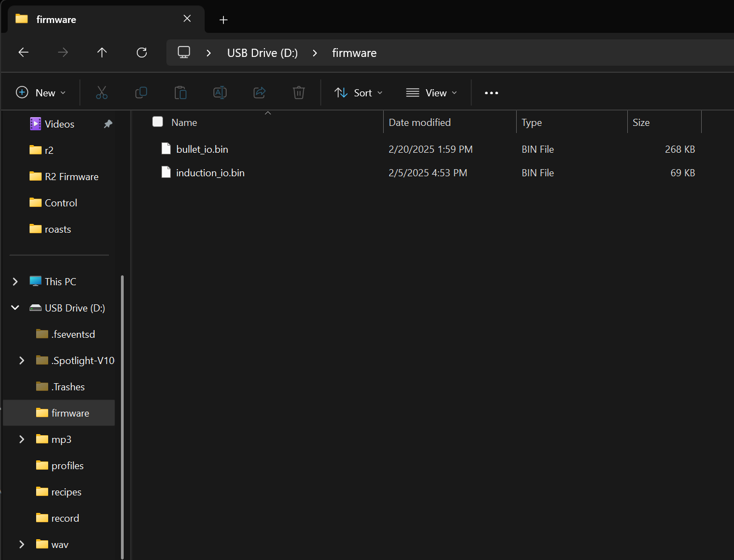Click the Rename icon in toolbar
The height and width of the screenshot is (560, 734).
[x=220, y=93]
